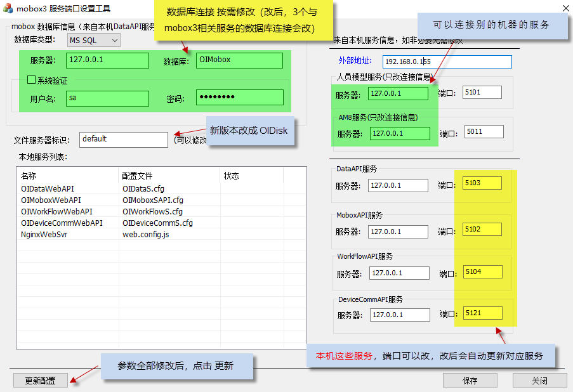This screenshot has width=573, height=392.
Task: Close the window with the X button
Action: 565,8
